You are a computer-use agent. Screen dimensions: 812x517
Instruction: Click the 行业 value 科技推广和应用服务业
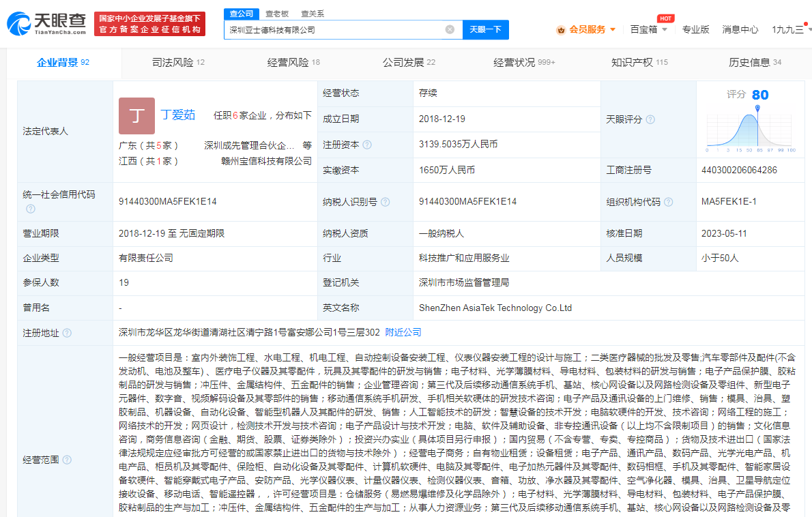464,258
